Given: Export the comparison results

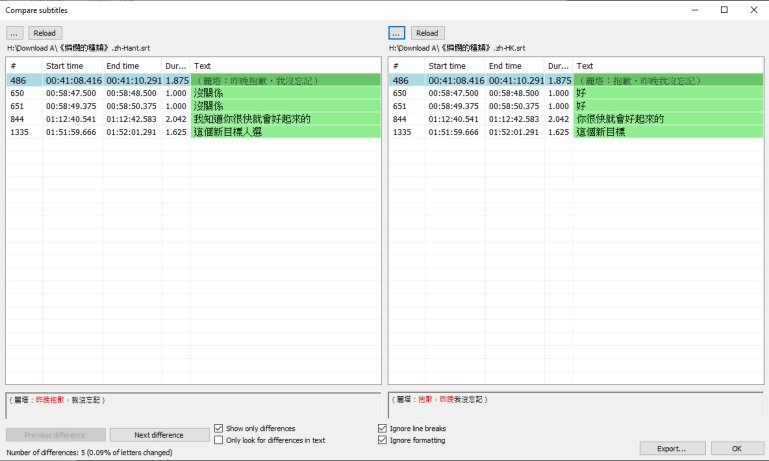Looking at the screenshot, I should 672,448.
